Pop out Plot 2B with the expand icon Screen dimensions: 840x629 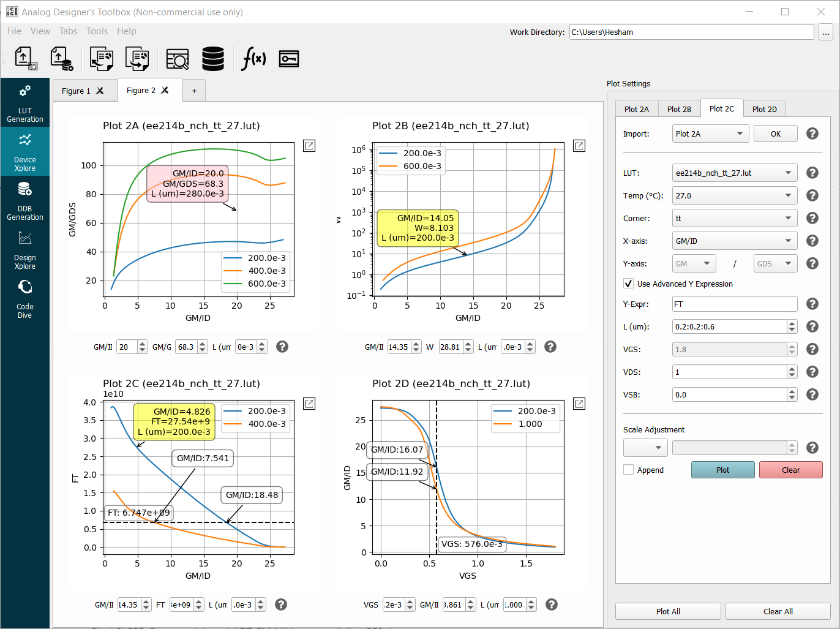tap(579, 146)
